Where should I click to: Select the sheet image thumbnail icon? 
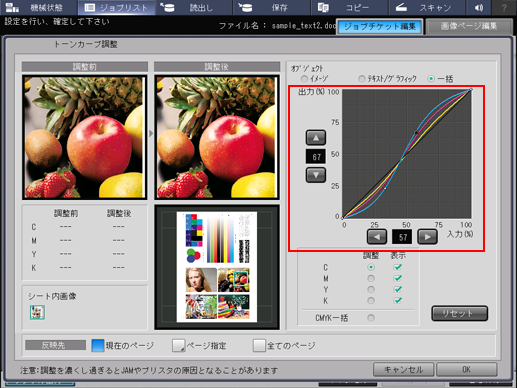point(37,312)
